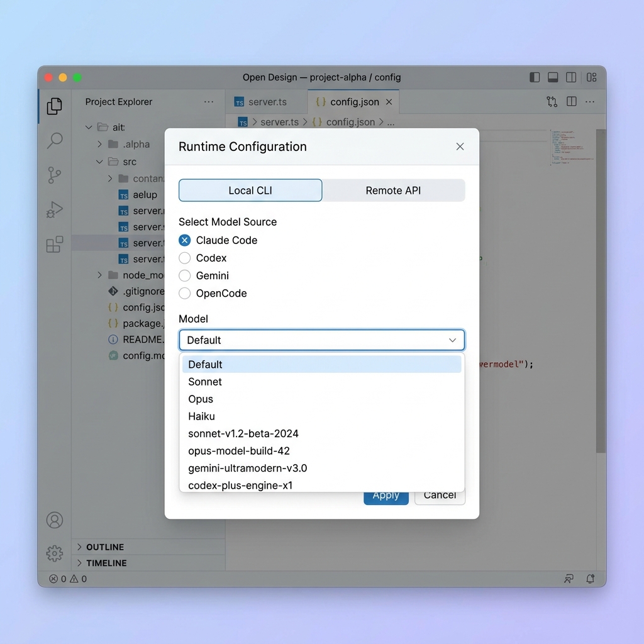Select the Codex radio button
The width and height of the screenshot is (644, 644).
coord(184,258)
